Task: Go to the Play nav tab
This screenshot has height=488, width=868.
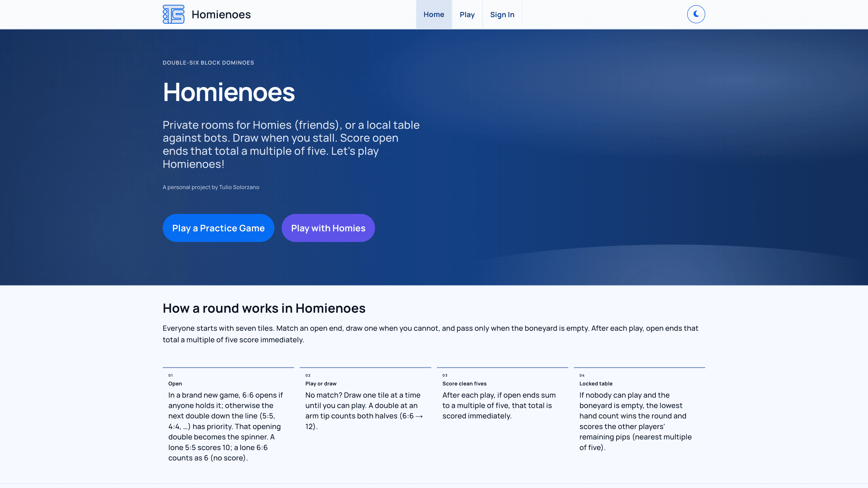Action: coord(467,14)
